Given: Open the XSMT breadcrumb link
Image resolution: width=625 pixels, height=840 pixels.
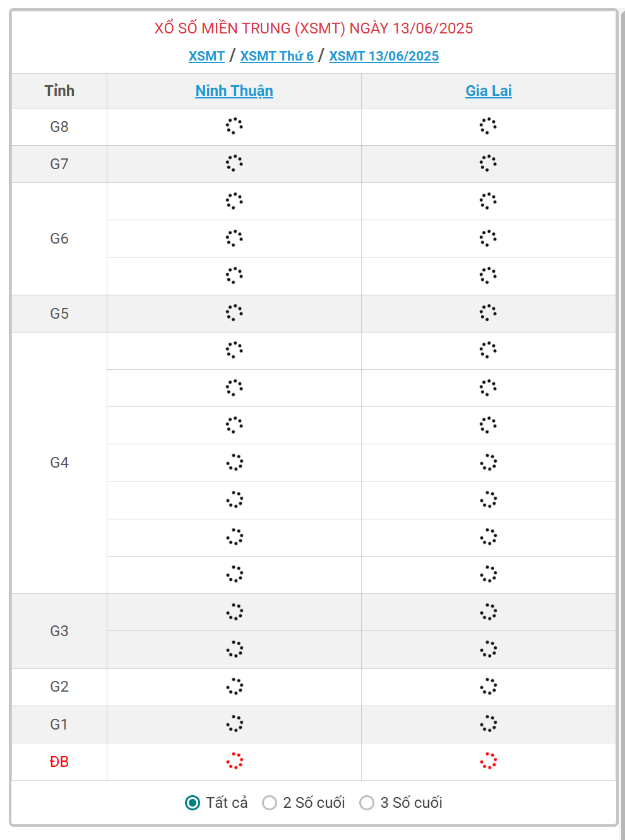Looking at the screenshot, I should (206, 56).
